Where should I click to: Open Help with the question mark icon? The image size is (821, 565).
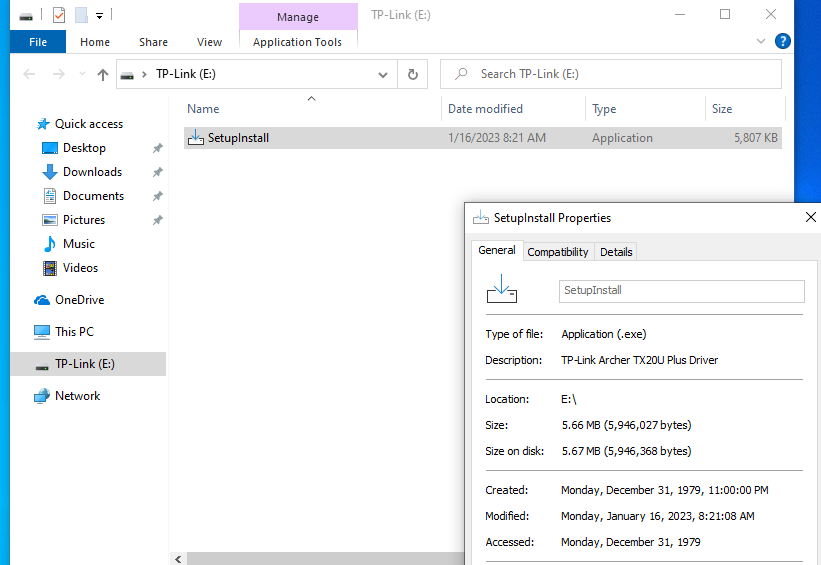tap(783, 41)
